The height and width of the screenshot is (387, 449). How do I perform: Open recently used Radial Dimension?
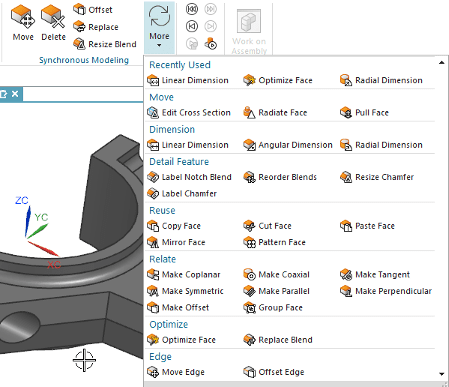click(381, 80)
